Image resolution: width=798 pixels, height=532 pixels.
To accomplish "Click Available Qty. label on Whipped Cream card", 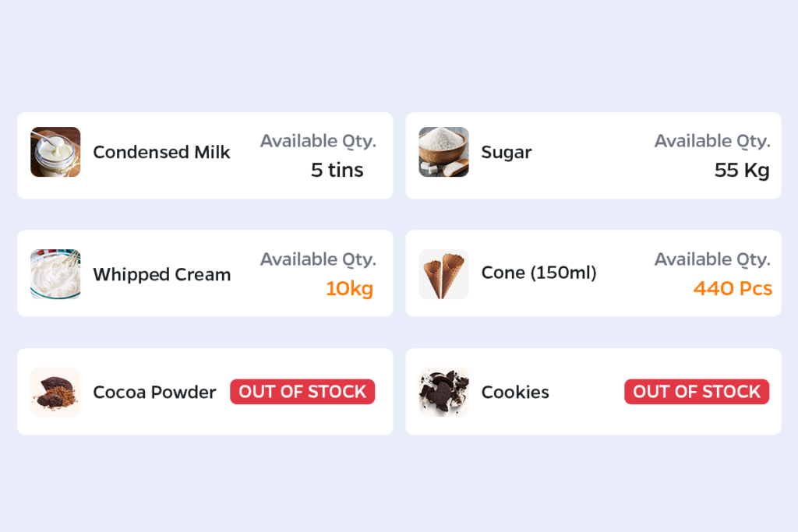I will click(x=318, y=259).
